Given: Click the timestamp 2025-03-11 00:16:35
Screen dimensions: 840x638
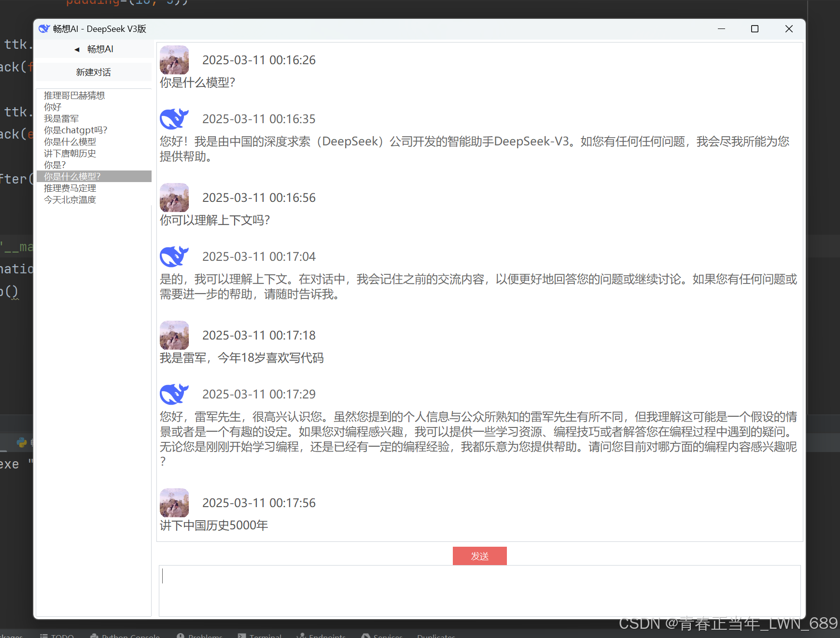Looking at the screenshot, I should point(259,119).
